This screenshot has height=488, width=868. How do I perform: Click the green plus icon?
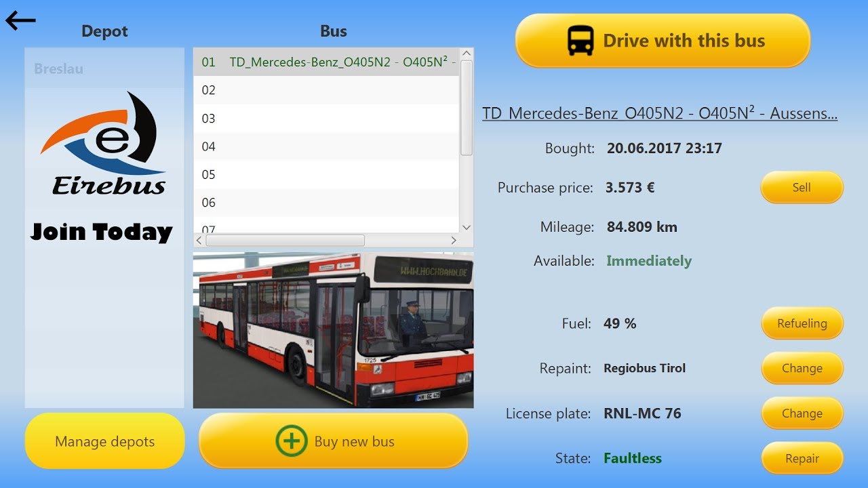tap(291, 441)
